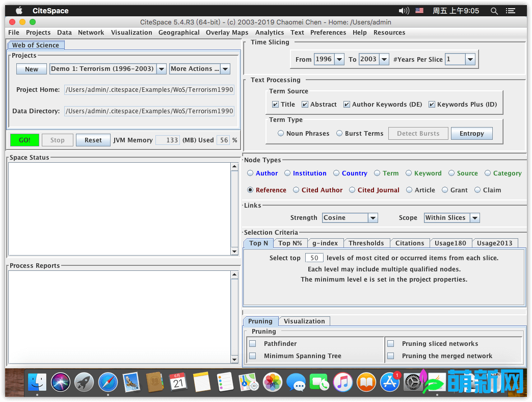Open System Preferences gear icon

(413, 382)
